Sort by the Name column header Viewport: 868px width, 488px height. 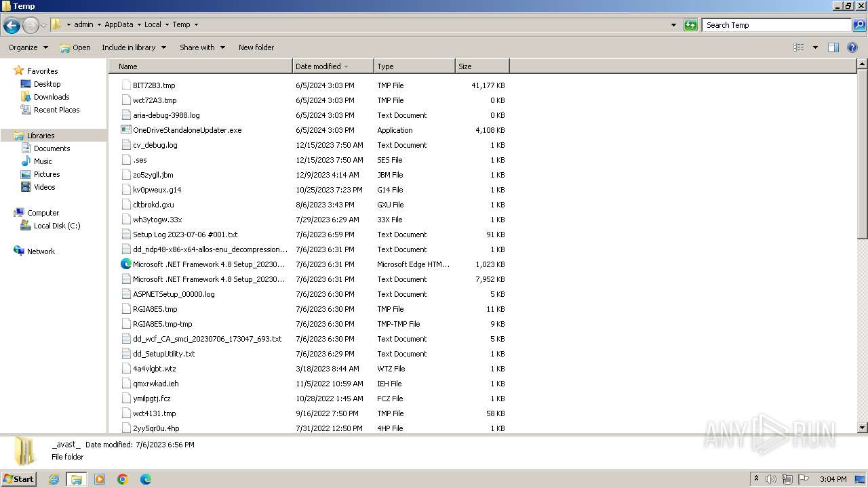point(201,66)
